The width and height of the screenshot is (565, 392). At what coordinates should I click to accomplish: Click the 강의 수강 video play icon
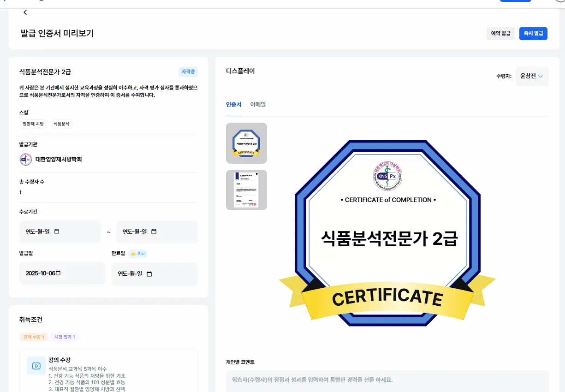pyautogui.click(x=36, y=366)
